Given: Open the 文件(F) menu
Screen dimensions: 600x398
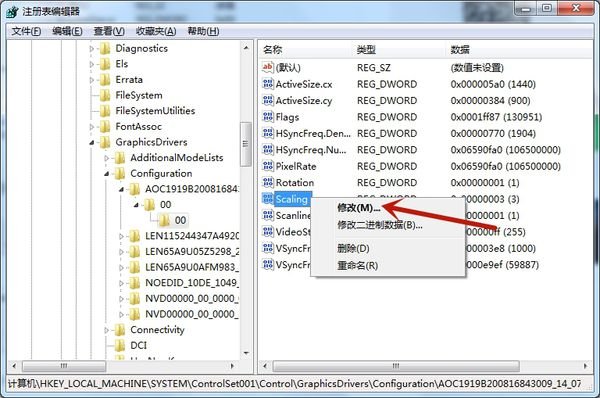Looking at the screenshot, I should coord(26,31).
